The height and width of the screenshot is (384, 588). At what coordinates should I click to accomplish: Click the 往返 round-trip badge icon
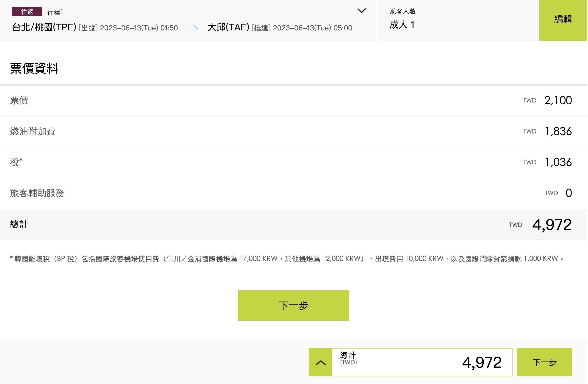(27, 11)
